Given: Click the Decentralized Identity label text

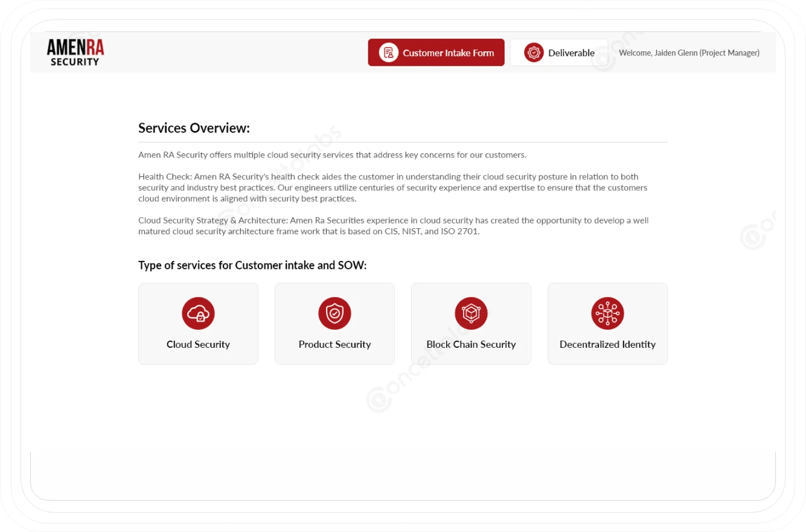Looking at the screenshot, I should [x=607, y=344].
